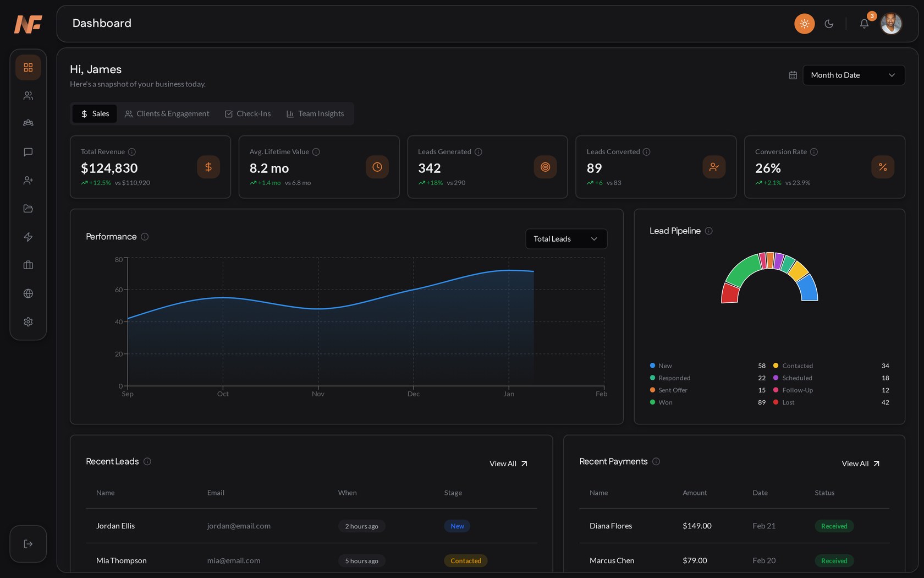Click View All in Recent Payments
The height and width of the screenshot is (578, 924).
[x=861, y=464]
